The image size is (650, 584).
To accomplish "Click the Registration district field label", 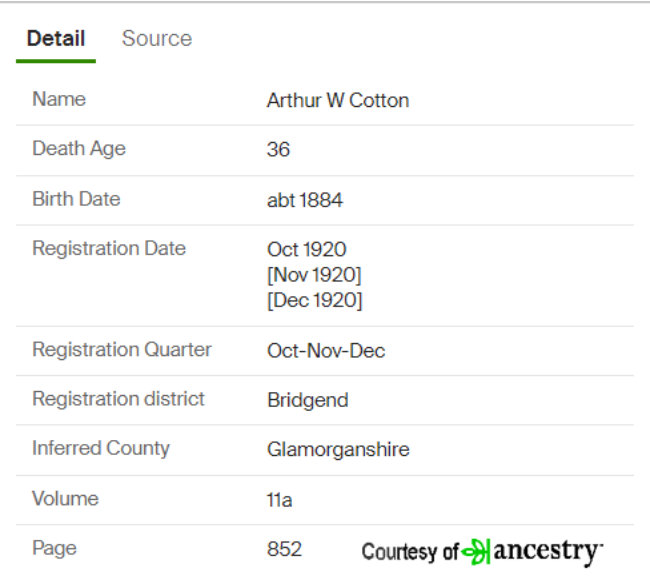I will click(119, 399).
